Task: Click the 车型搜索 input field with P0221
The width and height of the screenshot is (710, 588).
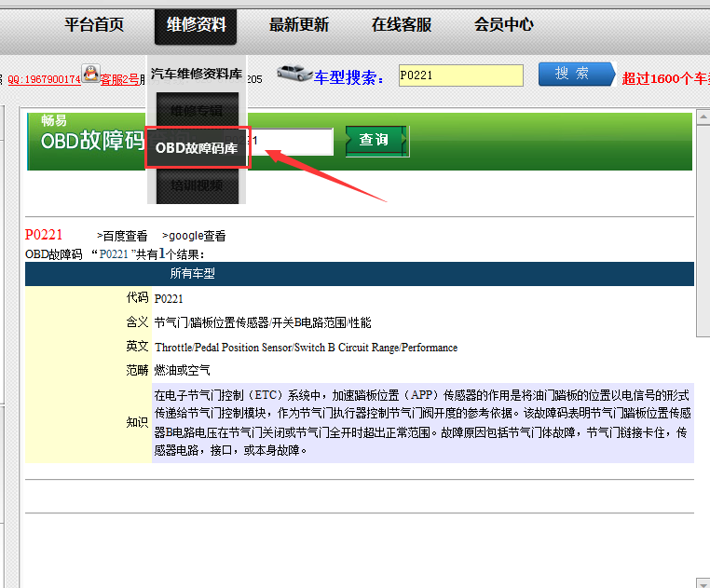Action: coord(460,75)
